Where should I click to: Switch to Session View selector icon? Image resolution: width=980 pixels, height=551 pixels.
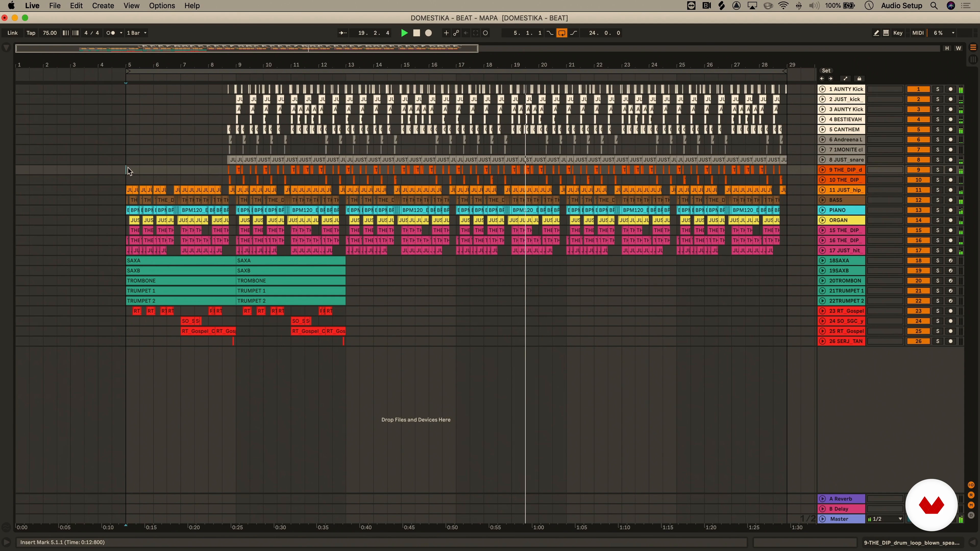tap(973, 59)
